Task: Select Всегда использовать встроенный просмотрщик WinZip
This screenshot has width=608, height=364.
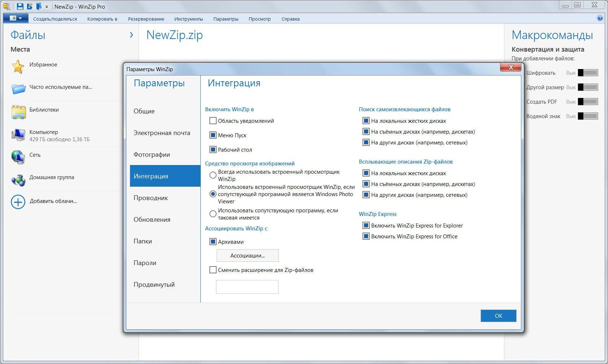Action: pyautogui.click(x=213, y=175)
